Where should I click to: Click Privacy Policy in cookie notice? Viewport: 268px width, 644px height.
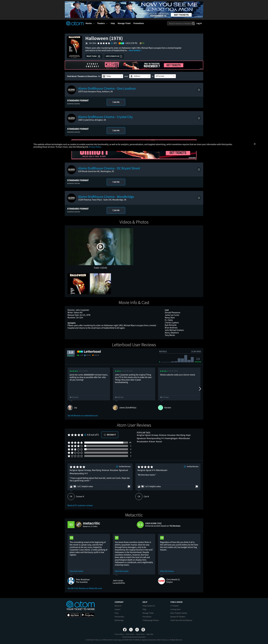[95, 147]
